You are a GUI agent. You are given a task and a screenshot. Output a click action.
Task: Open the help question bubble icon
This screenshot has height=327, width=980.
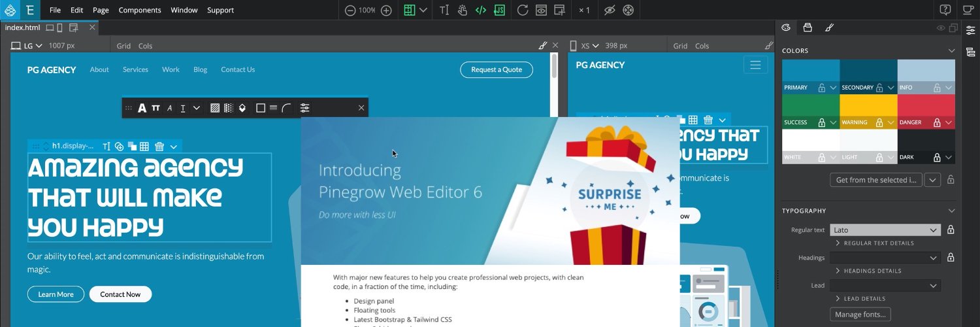[x=945, y=10]
